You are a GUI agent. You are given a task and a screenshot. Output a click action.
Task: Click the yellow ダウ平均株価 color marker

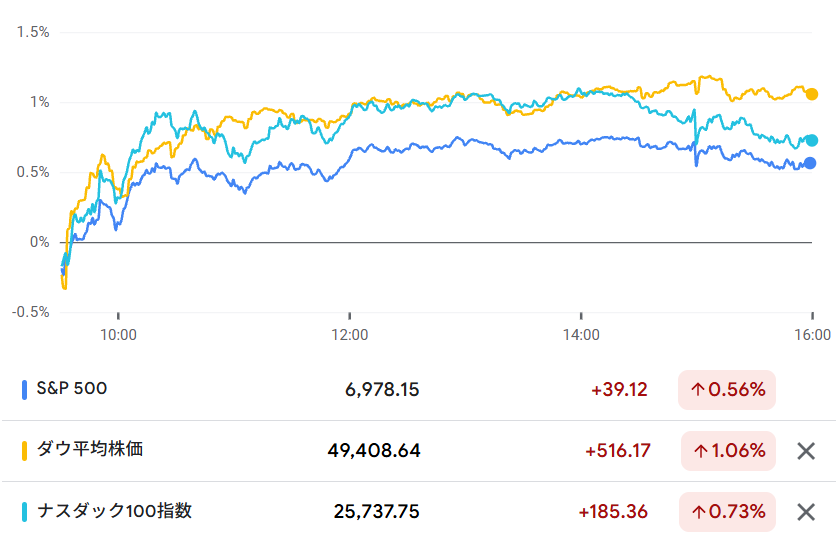24,451
